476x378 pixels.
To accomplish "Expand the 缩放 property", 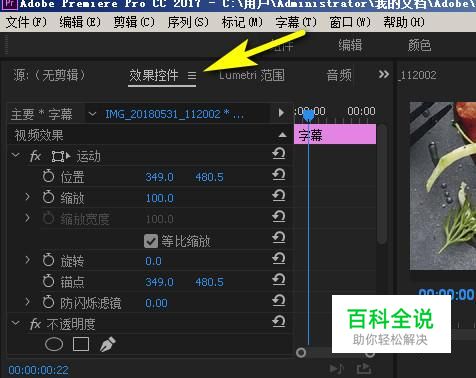I will coord(27,197).
